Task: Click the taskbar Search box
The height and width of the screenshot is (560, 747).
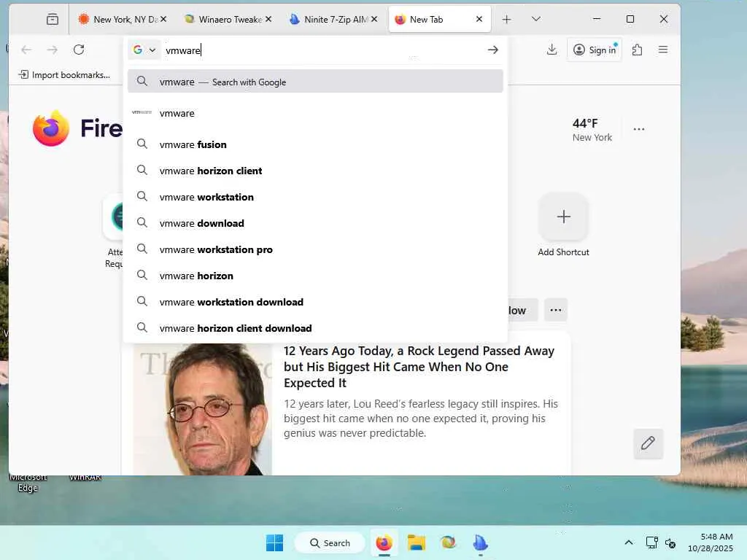Action: 330,542
